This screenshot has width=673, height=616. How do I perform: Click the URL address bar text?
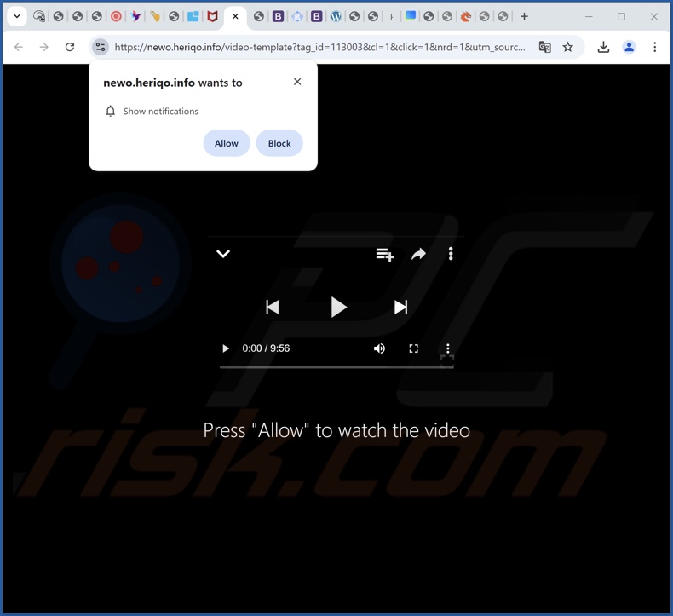[319, 47]
